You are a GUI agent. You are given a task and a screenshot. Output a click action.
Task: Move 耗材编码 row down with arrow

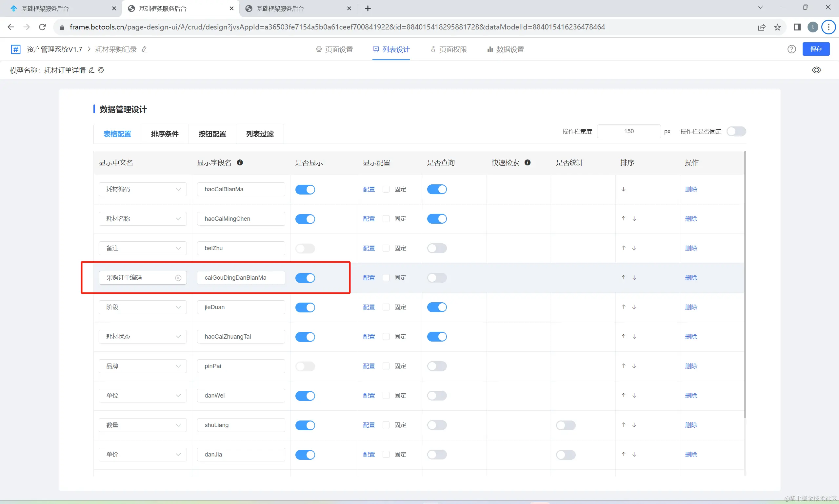click(623, 189)
